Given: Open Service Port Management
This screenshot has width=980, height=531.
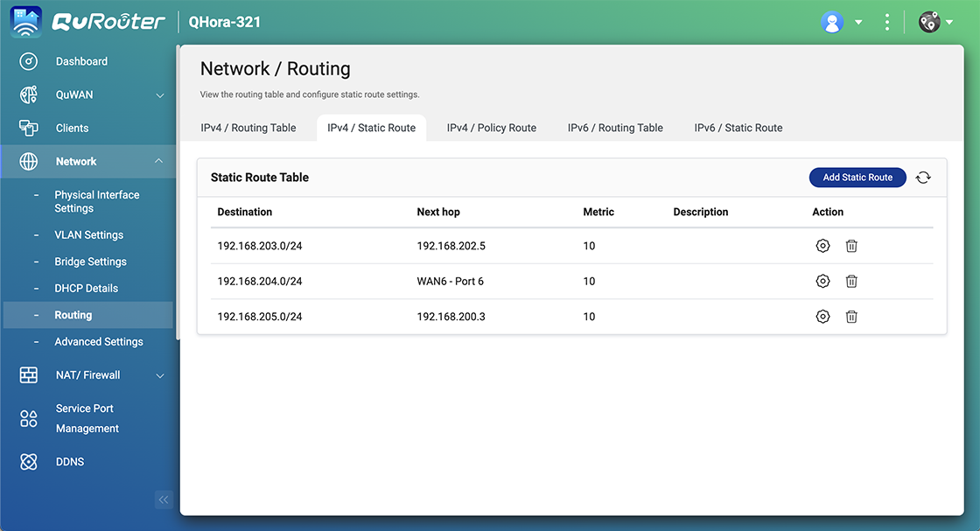Looking at the screenshot, I should (87, 418).
